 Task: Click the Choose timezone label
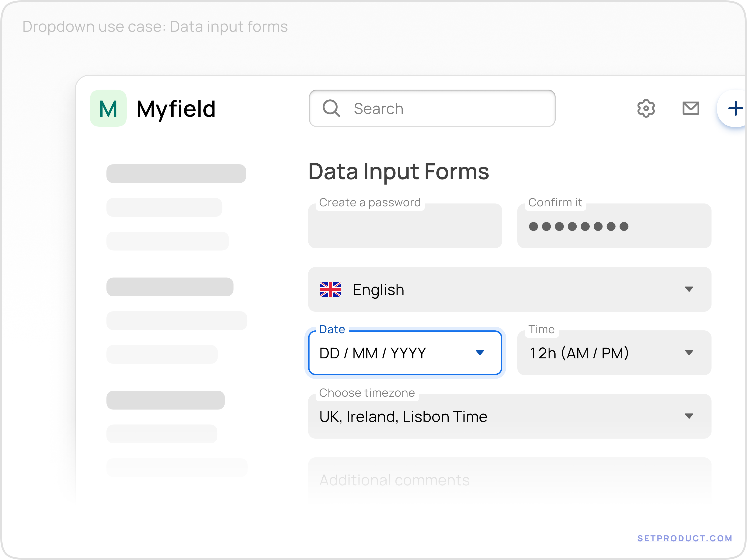(x=367, y=392)
